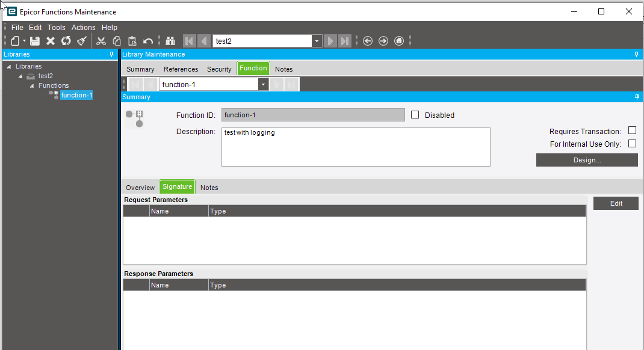Click the Function ID field
This screenshot has width=644, height=350.
click(313, 115)
